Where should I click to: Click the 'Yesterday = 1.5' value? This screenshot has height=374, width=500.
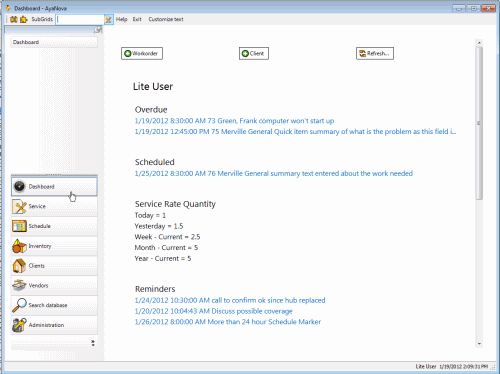point(159,226)
